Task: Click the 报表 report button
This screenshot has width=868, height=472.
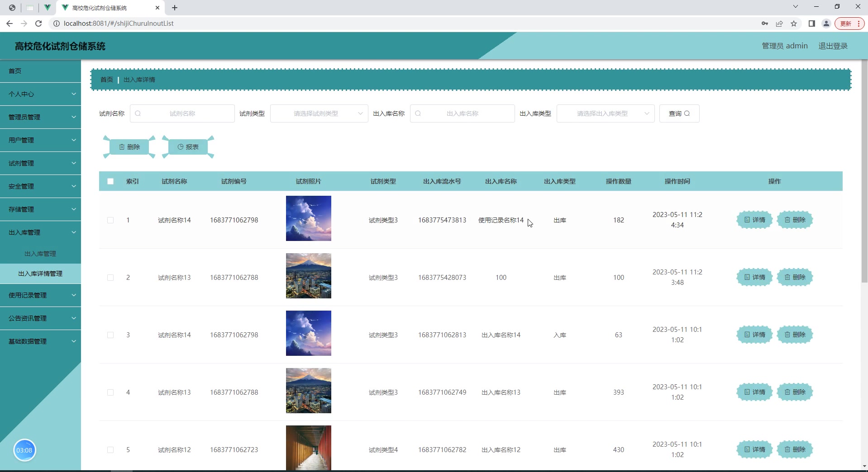Action: [188, 147]
